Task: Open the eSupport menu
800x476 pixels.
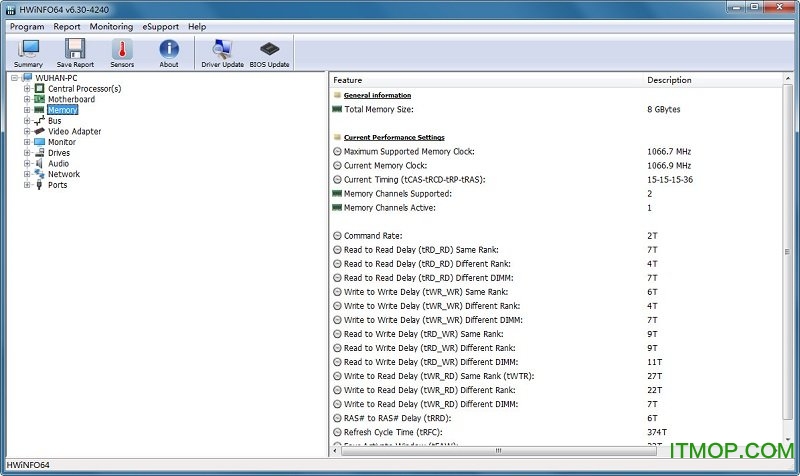Action: pos(161,27)
